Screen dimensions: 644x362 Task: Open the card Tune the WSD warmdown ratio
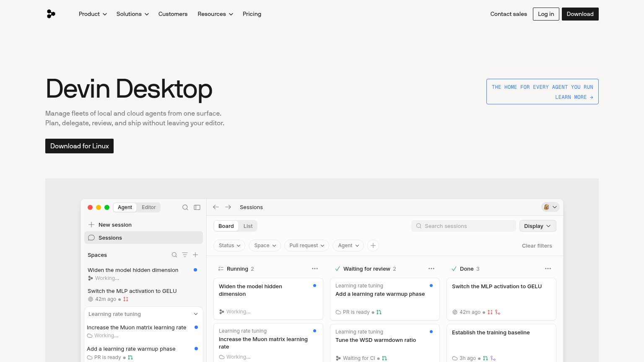coord(385,343)
